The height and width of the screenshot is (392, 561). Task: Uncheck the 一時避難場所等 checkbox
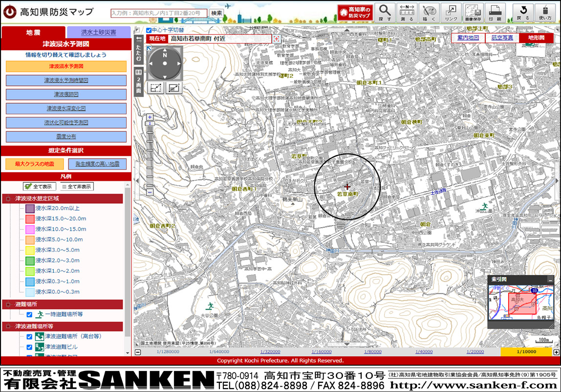pyautogui.click(x=29, y=315)
